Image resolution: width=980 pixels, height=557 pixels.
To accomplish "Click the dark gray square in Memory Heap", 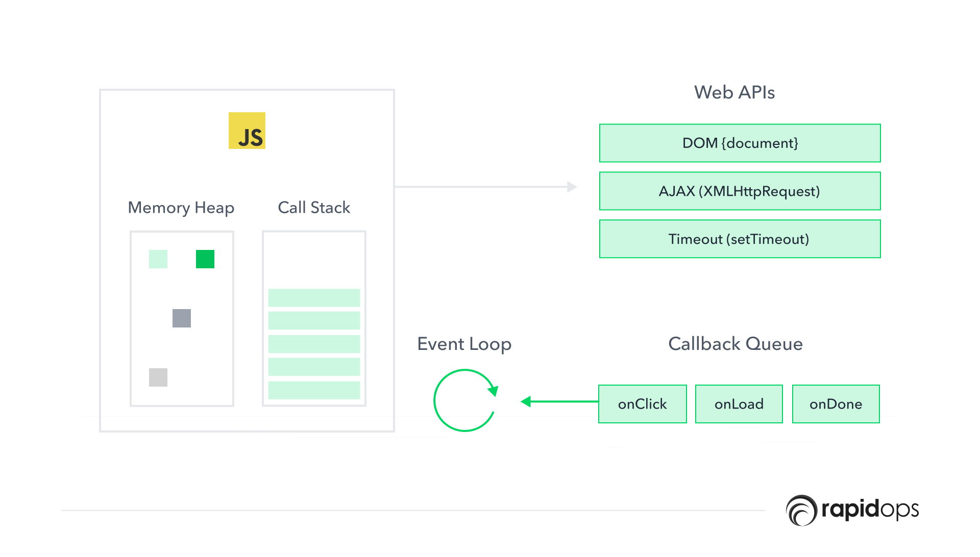I will (182, 318).
